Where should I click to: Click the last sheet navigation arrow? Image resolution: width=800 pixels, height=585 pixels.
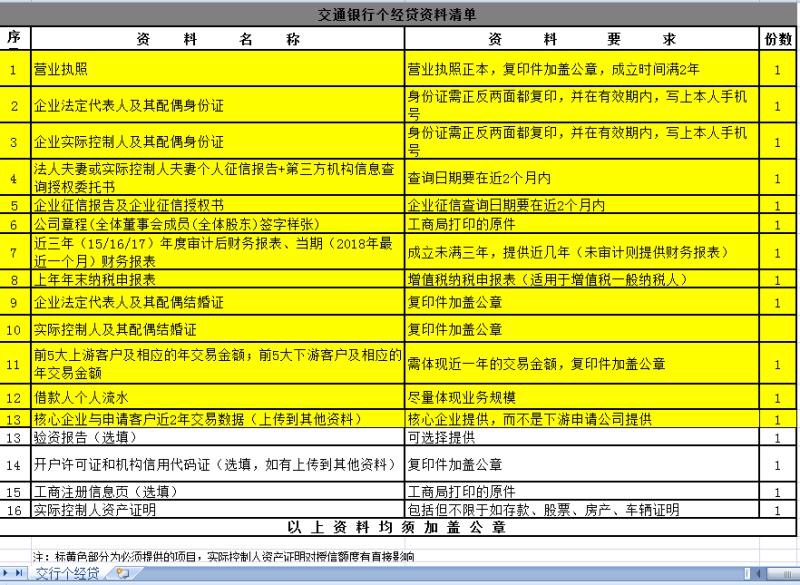[18, 573]
